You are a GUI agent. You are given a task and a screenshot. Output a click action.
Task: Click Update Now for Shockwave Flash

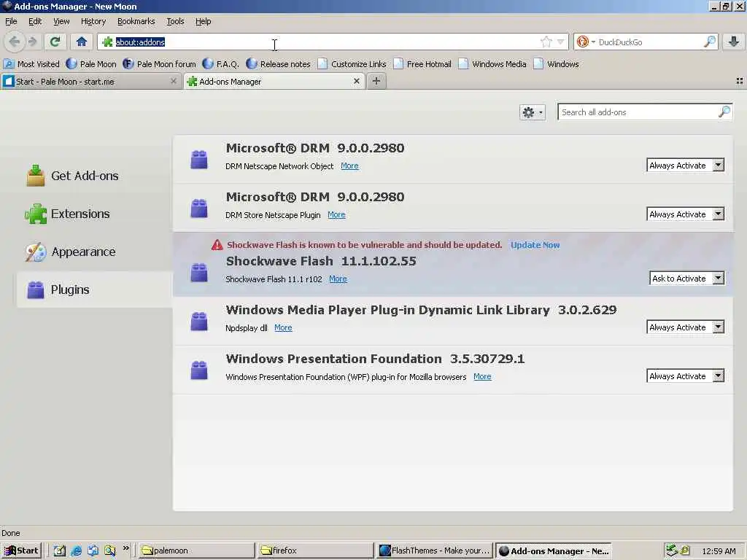pos(535,245)
